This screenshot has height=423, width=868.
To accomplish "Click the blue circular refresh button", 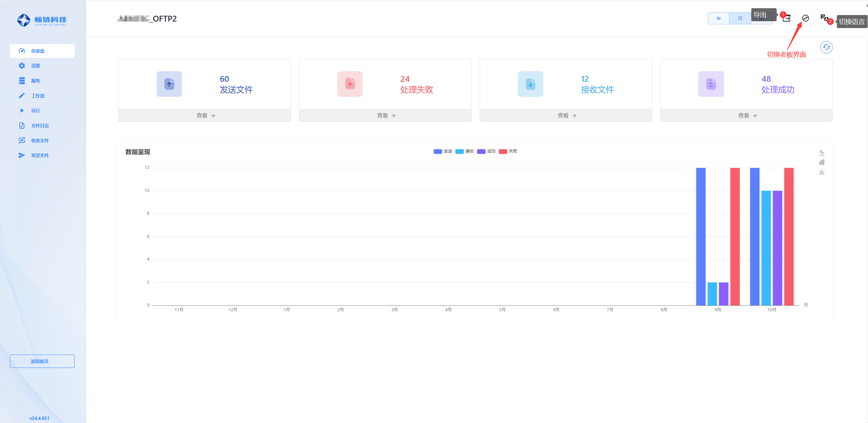I will coord(826,47).
